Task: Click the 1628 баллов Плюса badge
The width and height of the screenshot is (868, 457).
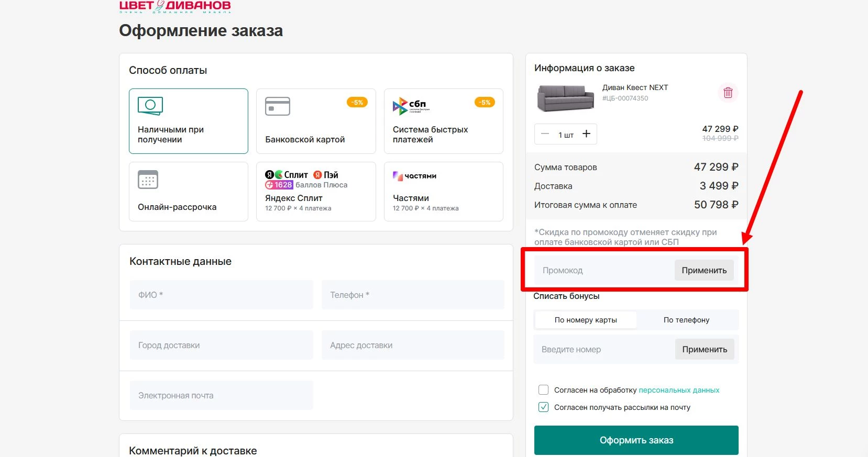Action: pos(306,185)
